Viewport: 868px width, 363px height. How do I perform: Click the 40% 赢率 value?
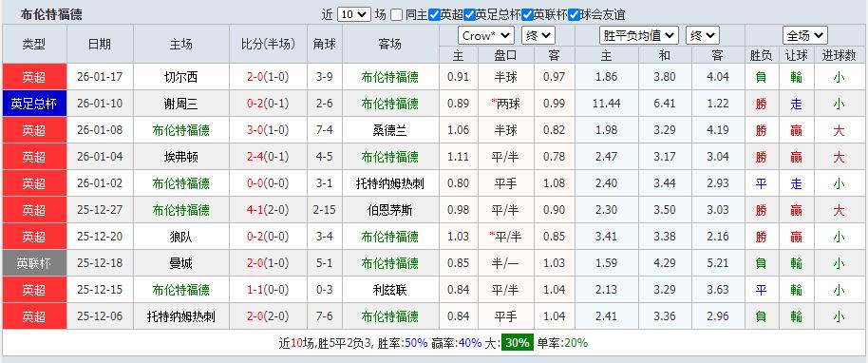[470, 343]
